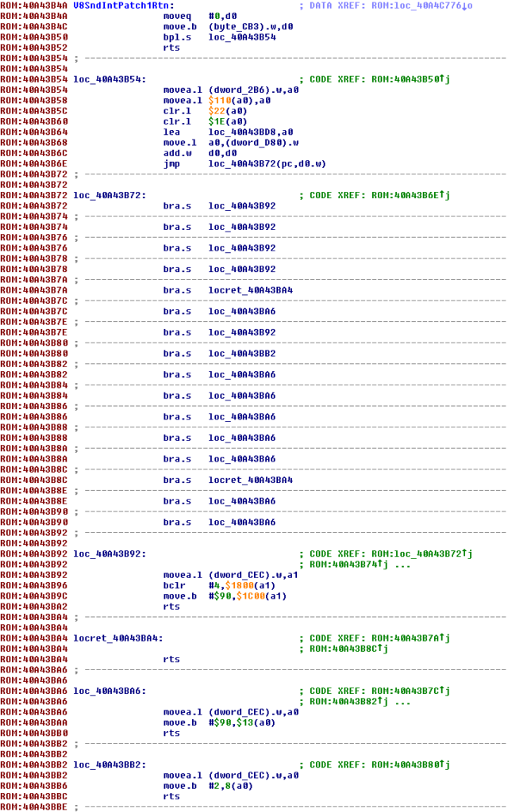Select the orange $110 offset value
The image size is (508, 812).
click(x=217, y=101)
